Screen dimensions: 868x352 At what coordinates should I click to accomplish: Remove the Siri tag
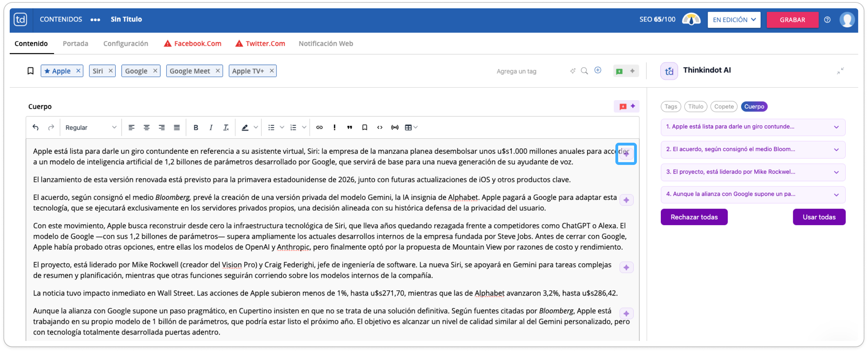pos(111,71)
